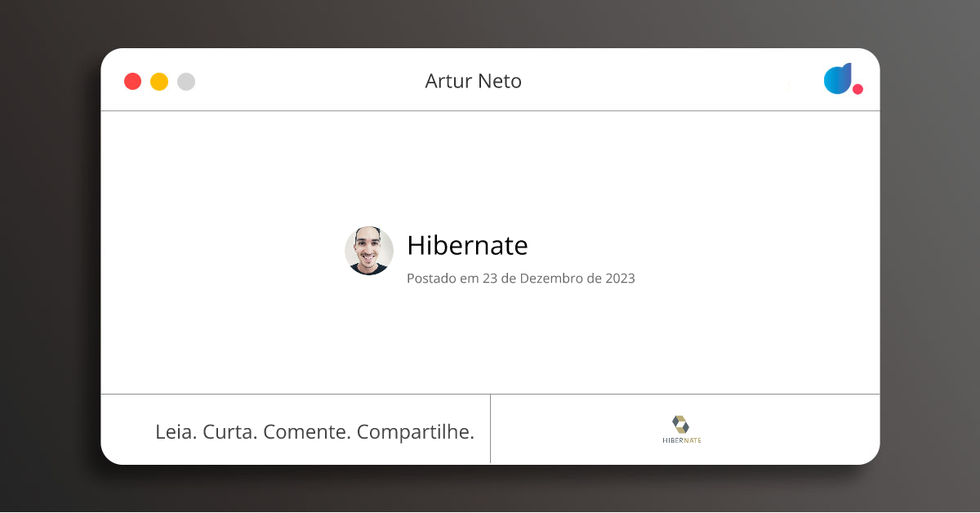Click Artur Neto's circular profile photo
The height and width of the screenshot is (513, 980).
(369, 251)
